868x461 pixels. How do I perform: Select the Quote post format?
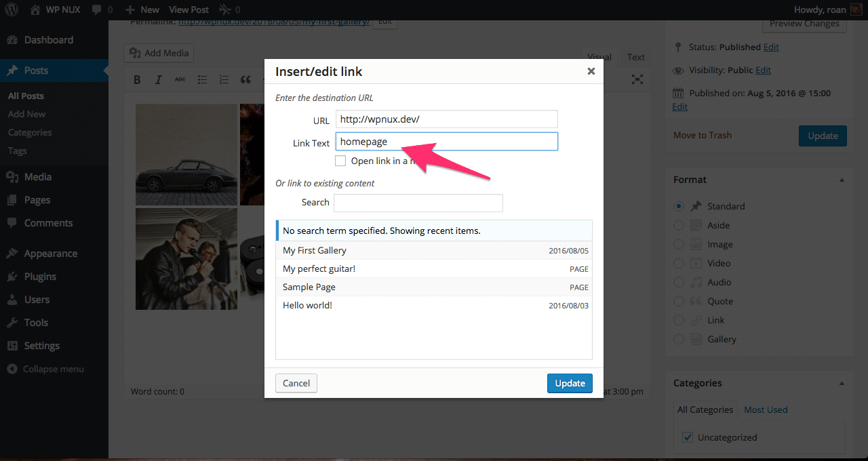[679, 301]
